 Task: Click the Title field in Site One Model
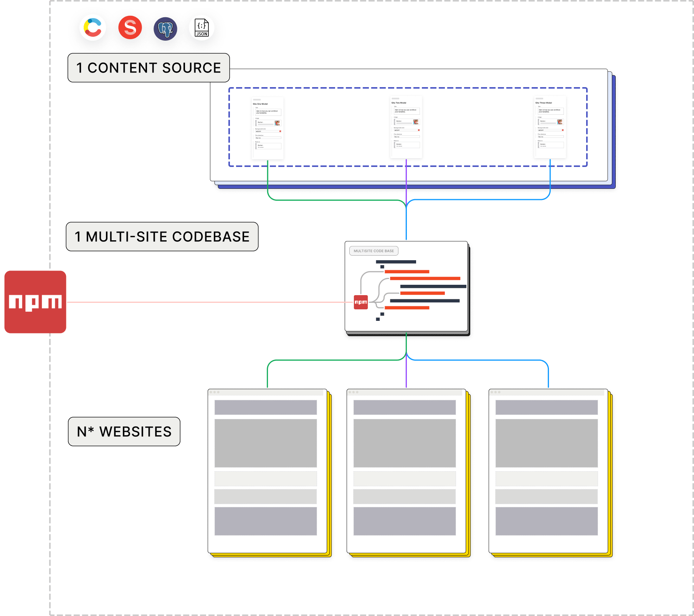(268, 112)
